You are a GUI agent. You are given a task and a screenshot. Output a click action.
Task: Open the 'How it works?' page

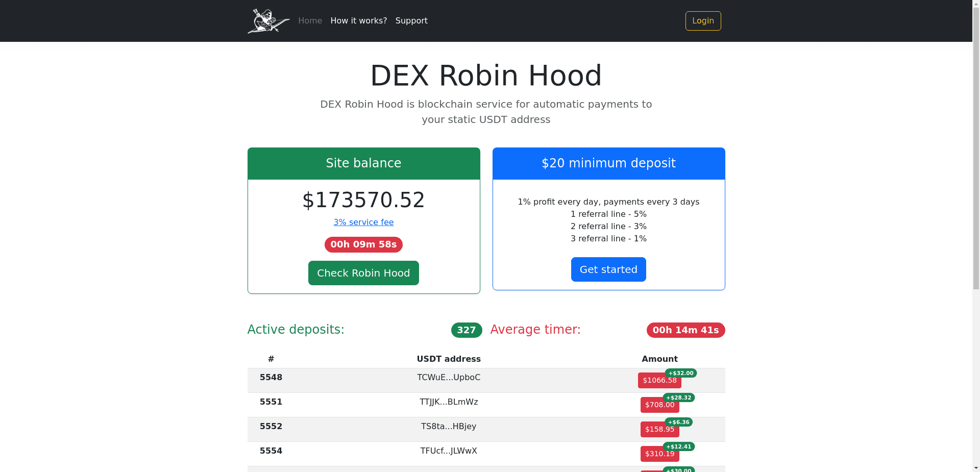pyautogui.click(x=358, y=20)
